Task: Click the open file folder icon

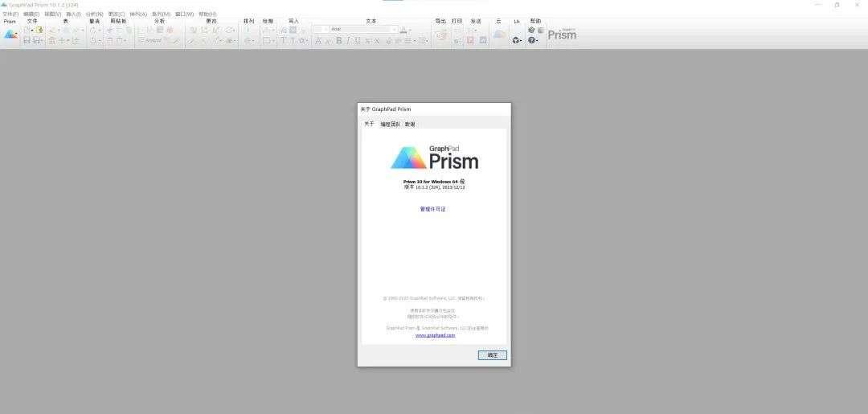Action: 40,30
